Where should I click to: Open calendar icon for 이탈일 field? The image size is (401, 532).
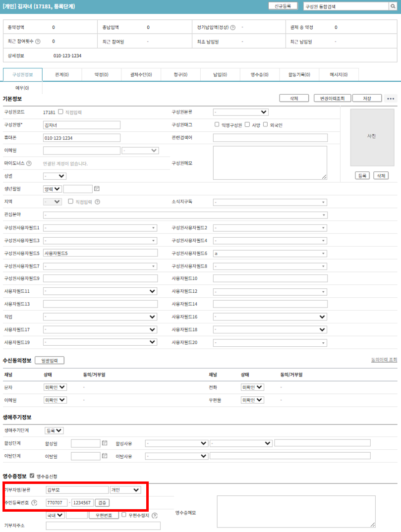[105, 456]
